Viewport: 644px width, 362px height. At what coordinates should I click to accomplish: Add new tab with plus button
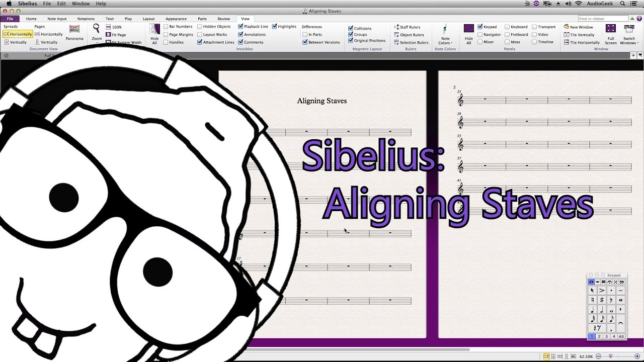633,55
